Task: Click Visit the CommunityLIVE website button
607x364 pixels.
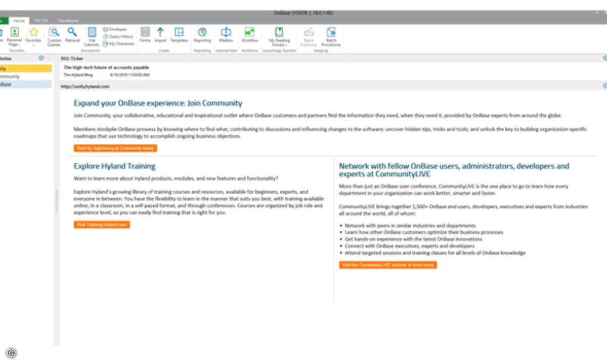Action: point(388,265)
